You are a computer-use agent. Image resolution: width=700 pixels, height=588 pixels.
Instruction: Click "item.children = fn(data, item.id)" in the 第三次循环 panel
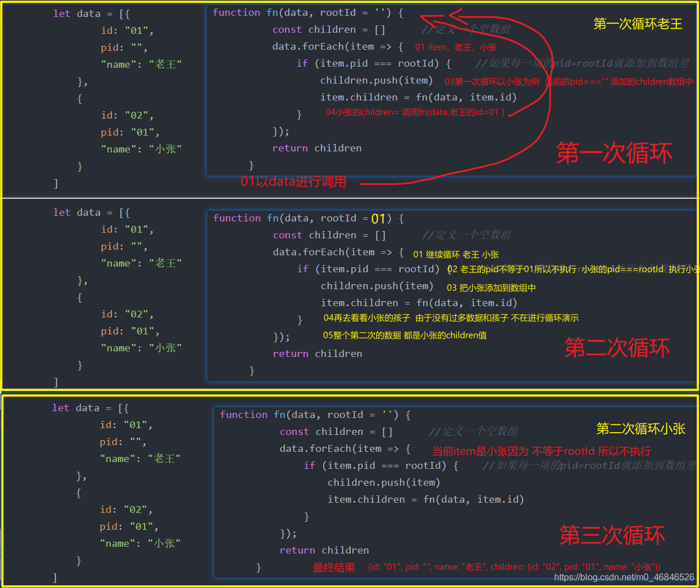426,499
